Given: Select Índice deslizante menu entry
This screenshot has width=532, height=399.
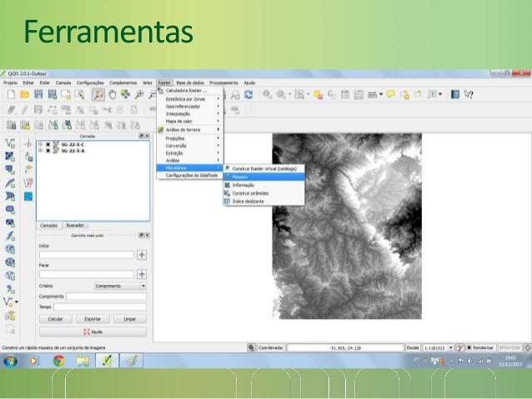Looking at the screenshot, I should click(x=263, y=202).
